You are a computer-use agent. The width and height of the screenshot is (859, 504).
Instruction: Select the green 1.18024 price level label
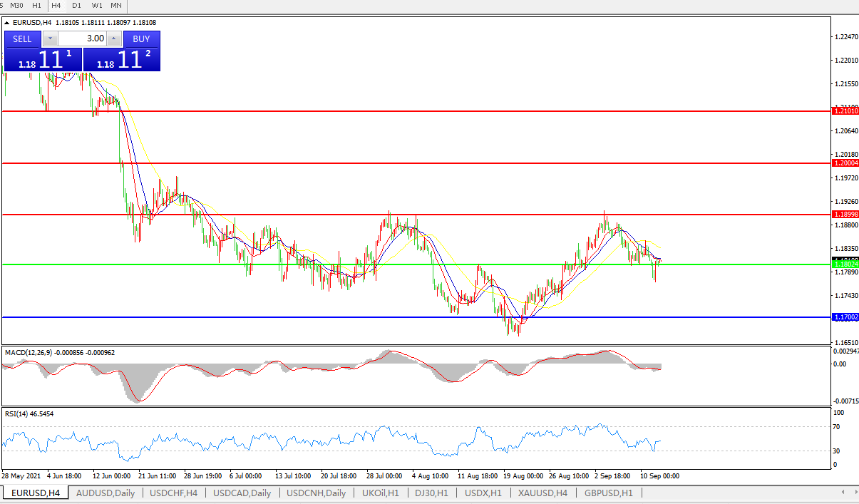coord(845,264)
